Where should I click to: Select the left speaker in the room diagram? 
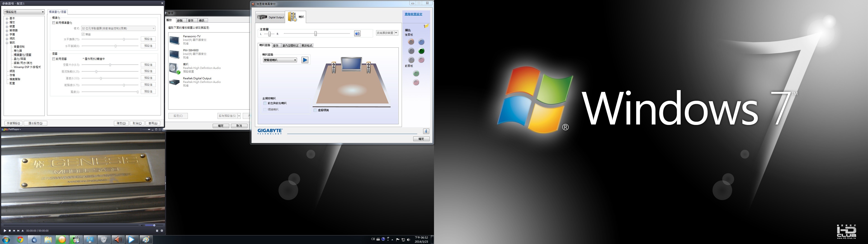(x=334, y=67)
